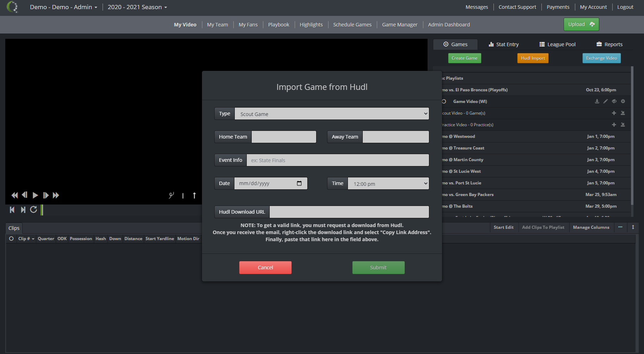Viewport: 644px width, 354px height.
Task: Click the Create Game button
Action: (465, 58)
